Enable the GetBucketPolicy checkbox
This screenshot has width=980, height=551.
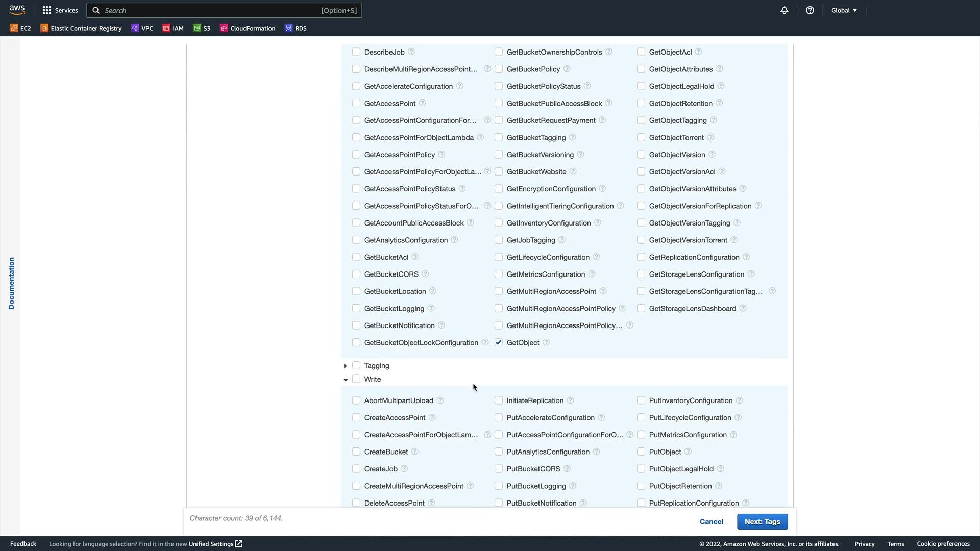499,69
